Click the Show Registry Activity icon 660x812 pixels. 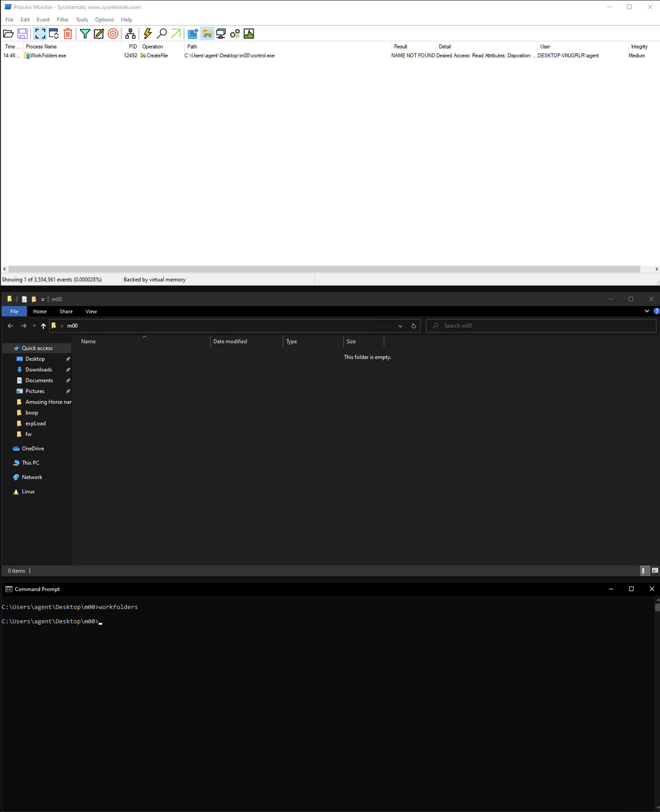pos(193,34)
